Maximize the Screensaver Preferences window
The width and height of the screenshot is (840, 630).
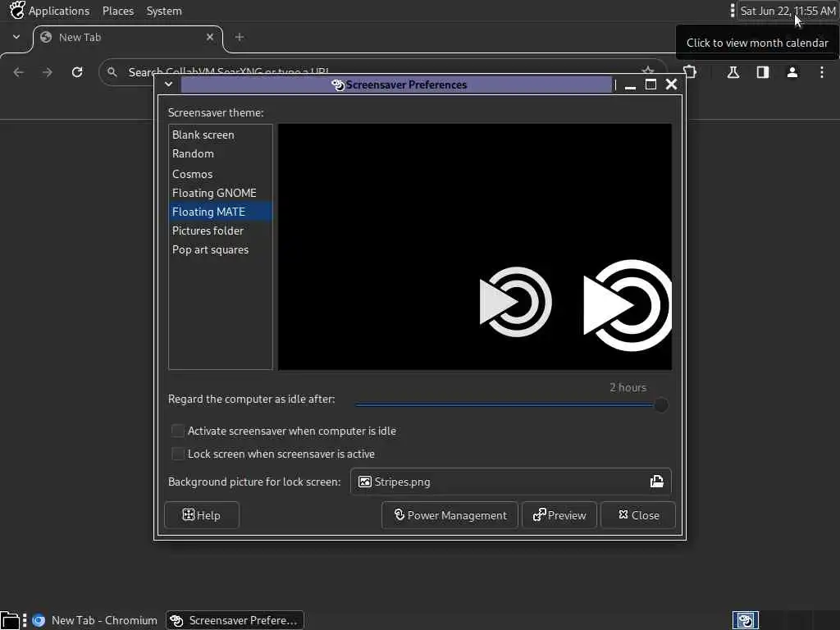[651, 84]
